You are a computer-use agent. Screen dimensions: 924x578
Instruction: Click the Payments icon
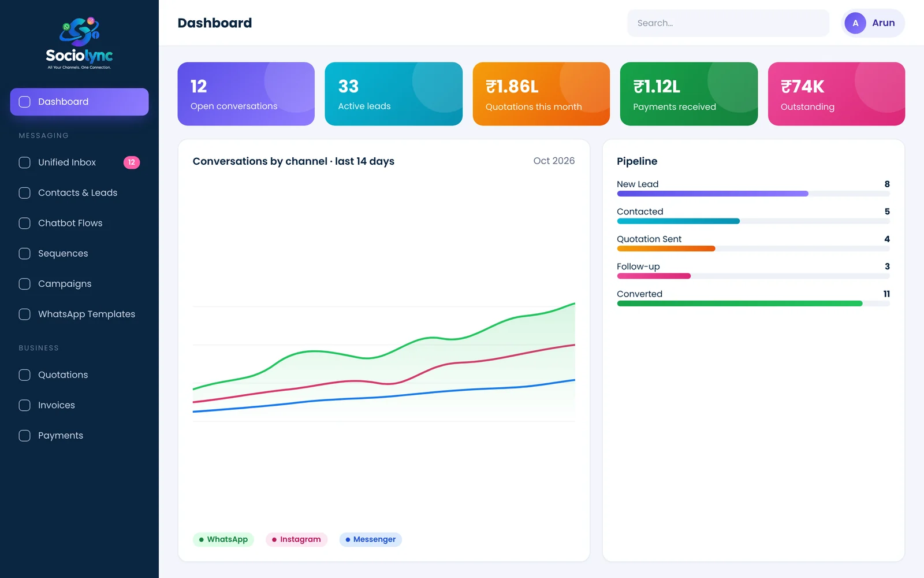[x=25, y=436]
